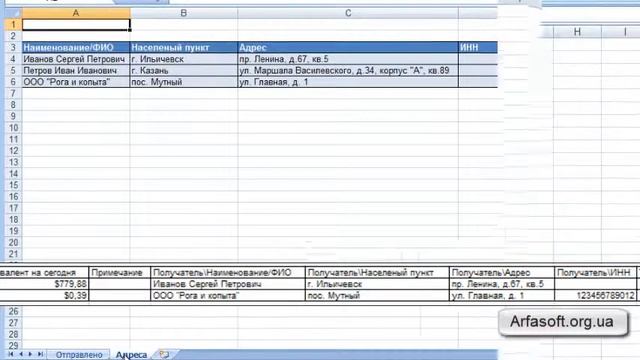Select row 3 header
The image size is (640, 360).
pyautogui.click(x=13, y=48)
